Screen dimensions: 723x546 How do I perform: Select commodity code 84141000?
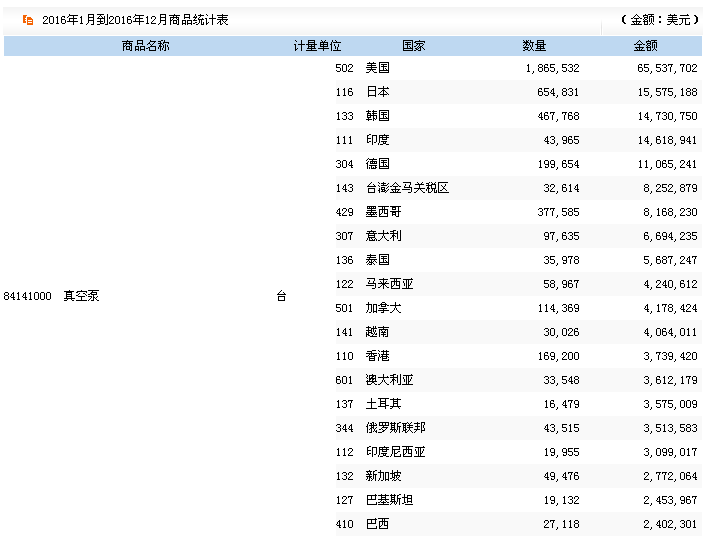click(27, 296)
